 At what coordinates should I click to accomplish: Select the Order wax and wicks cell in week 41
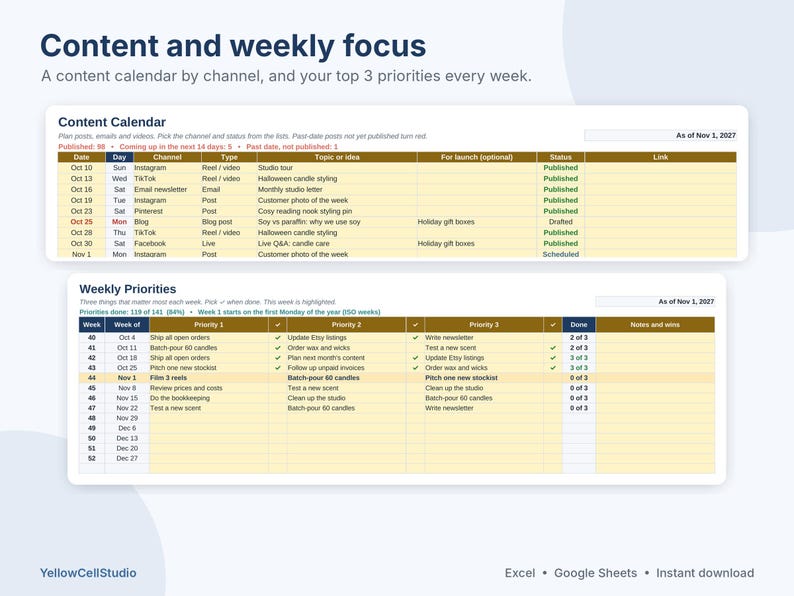[x=346, y=348]
